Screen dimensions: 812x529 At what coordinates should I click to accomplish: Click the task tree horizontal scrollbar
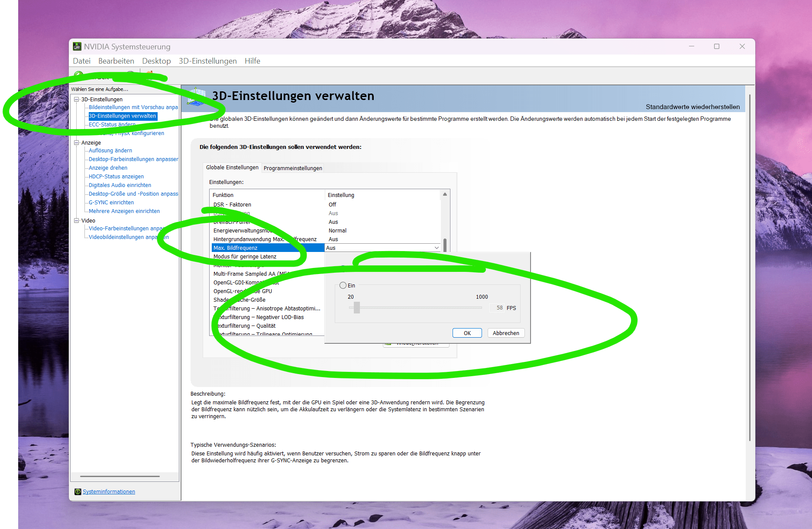pyautogui.click(x=120, y=476)
